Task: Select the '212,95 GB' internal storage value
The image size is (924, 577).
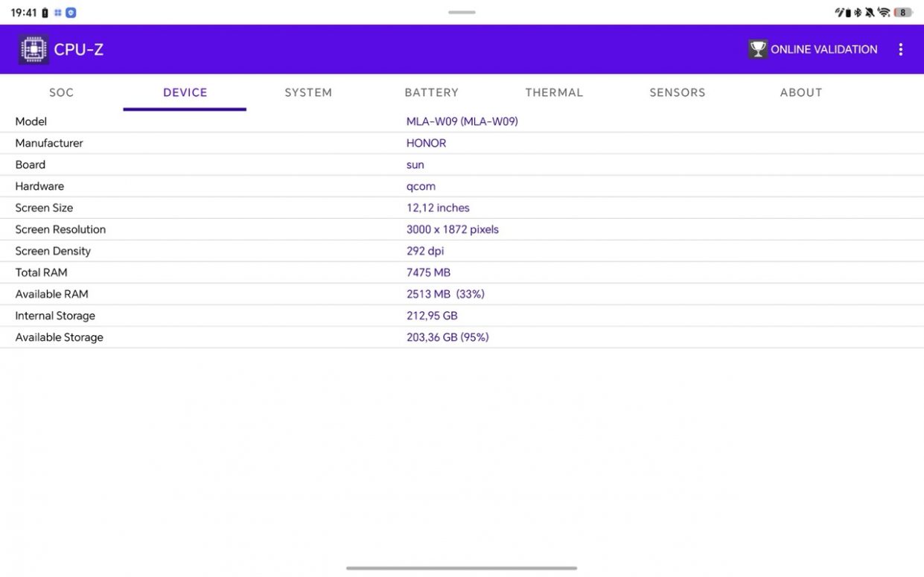Action: [x=432, y=316]
